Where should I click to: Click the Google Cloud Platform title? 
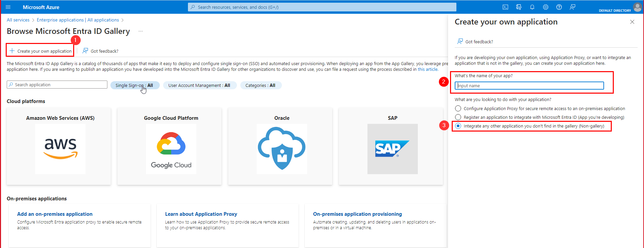tap(171, 118)
